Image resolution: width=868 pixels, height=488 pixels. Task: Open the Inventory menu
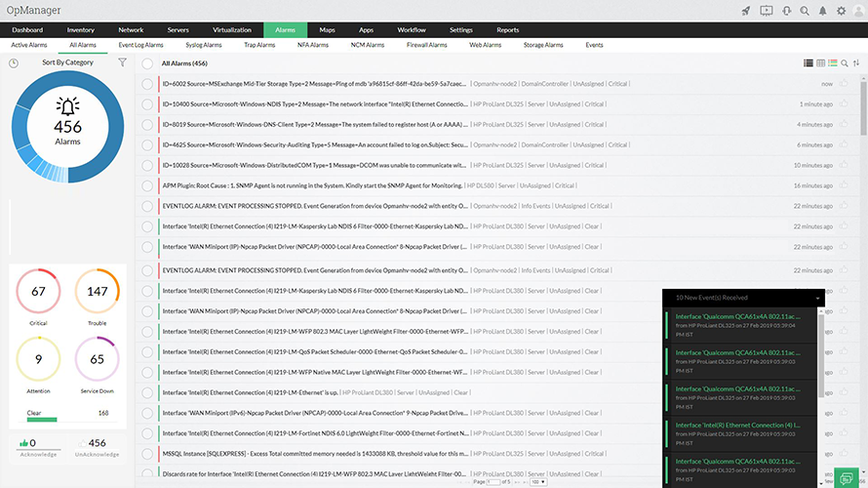(80, 30)
